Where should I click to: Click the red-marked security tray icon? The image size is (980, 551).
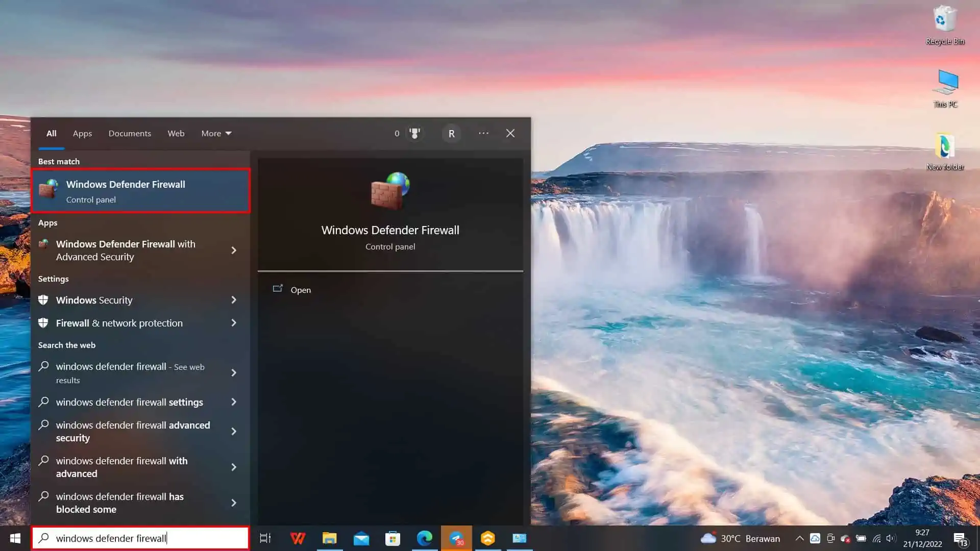coord(845,538)
